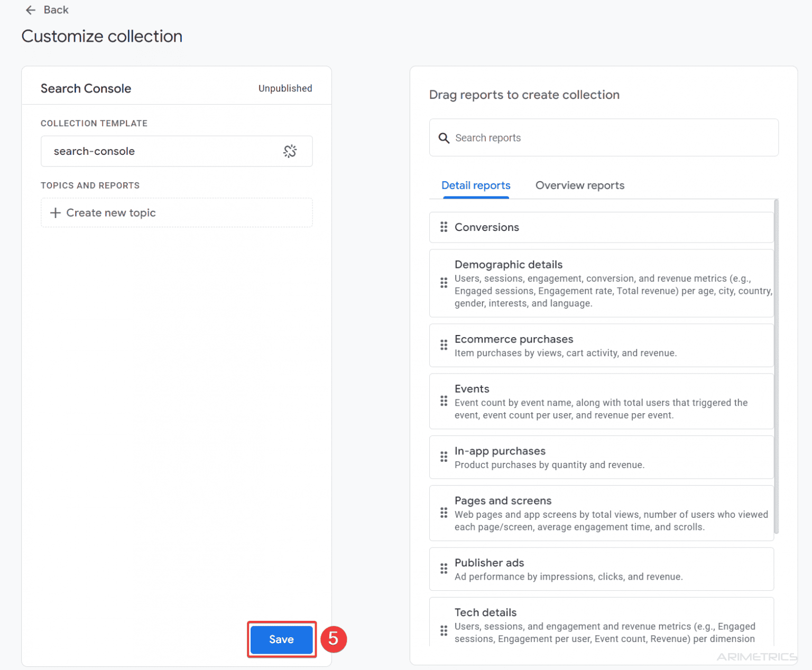This screenshot has width=812, height=670.
Task: Click inside the search-console template field
Action: [x=159, y=151]
